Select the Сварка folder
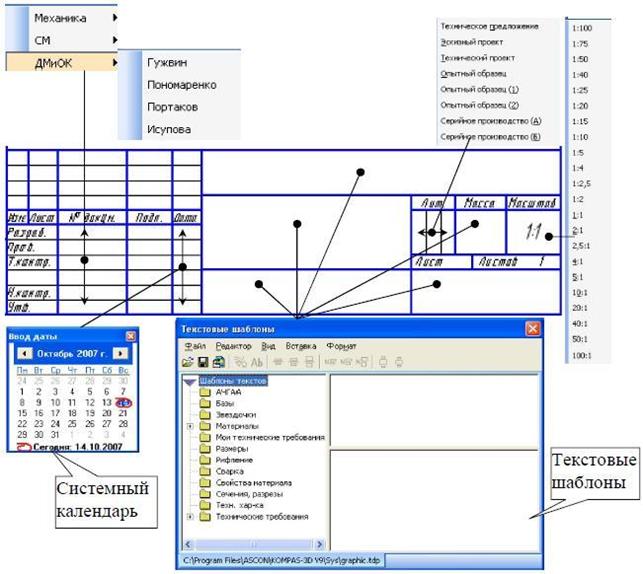 tap(230, 472)
